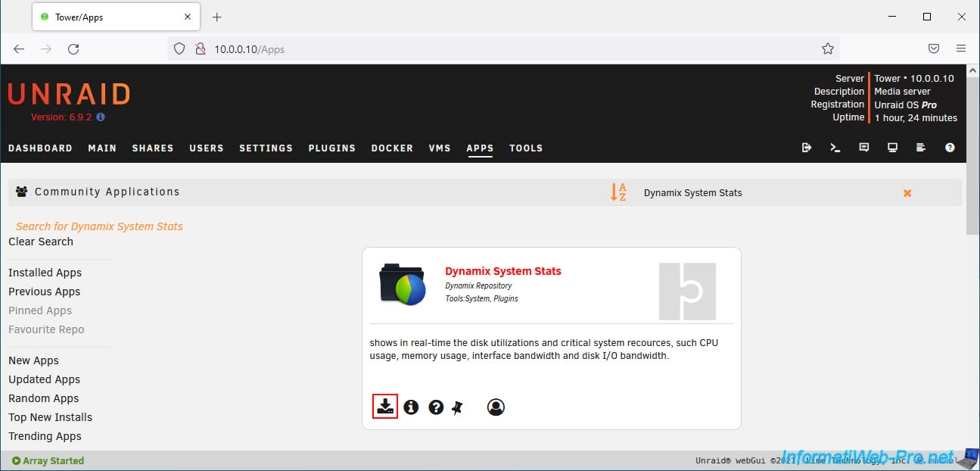Open the author profile icon on card
Screen dimensions: 980x471
496,407
